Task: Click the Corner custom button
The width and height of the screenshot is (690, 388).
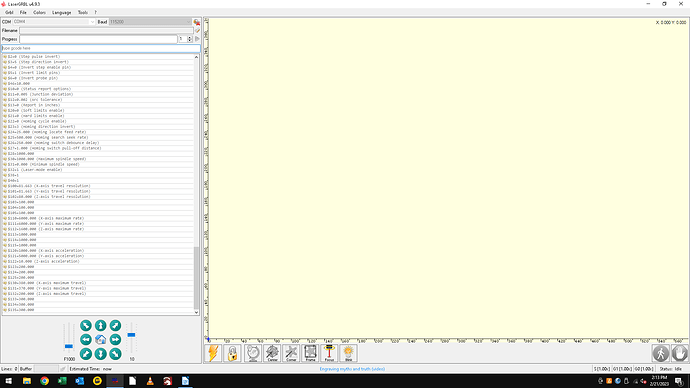Action: (291, 353)
